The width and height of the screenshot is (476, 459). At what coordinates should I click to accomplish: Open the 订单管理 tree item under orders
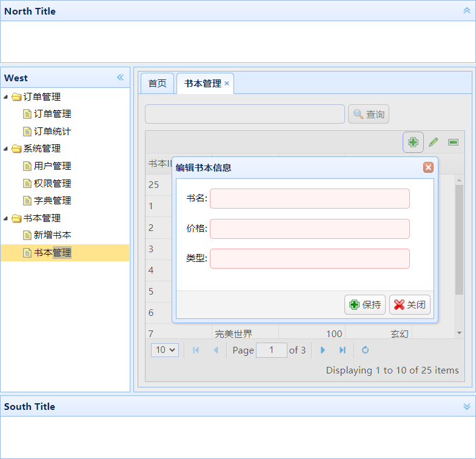point(52,114)
